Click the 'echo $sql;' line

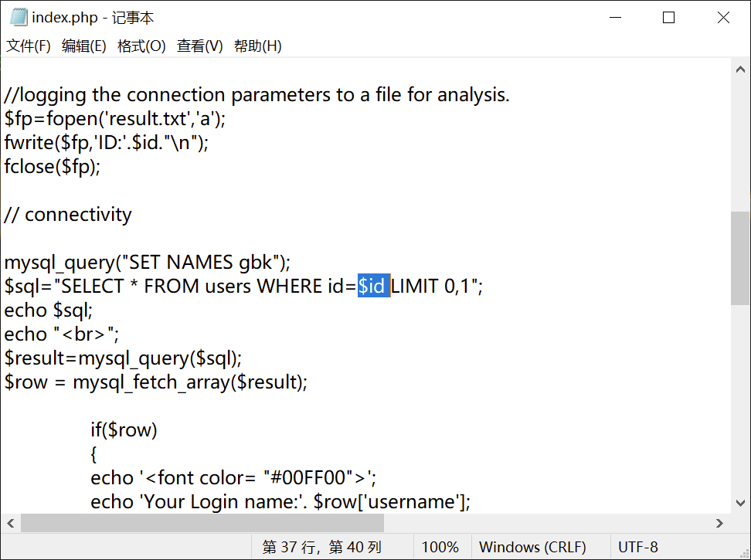49,311
